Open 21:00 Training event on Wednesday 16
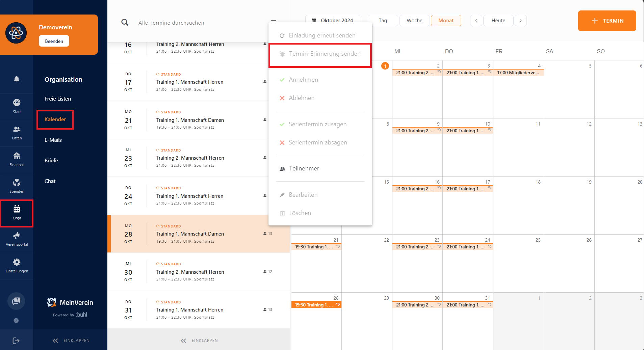 pos(417,189)
